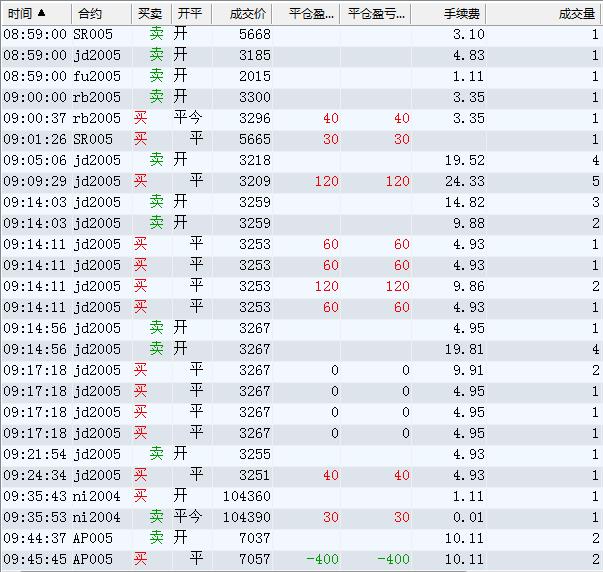Select price 104360 in the ni2004 row
This screenshot has width=603, height=572.
pos(247,496)
